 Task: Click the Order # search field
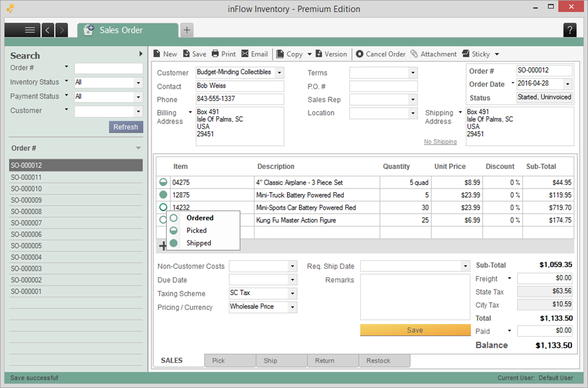click(x=109, y=68)
